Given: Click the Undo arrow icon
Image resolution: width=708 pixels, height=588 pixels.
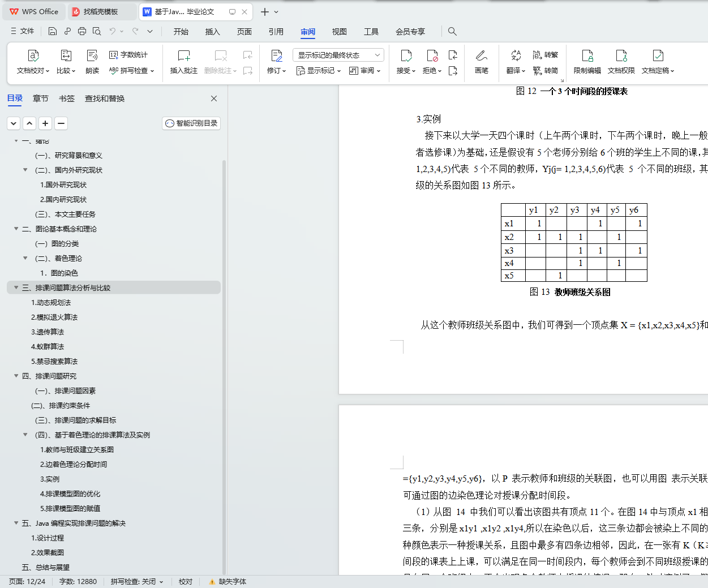Looking at the screenshot, I should pos(113,31).
